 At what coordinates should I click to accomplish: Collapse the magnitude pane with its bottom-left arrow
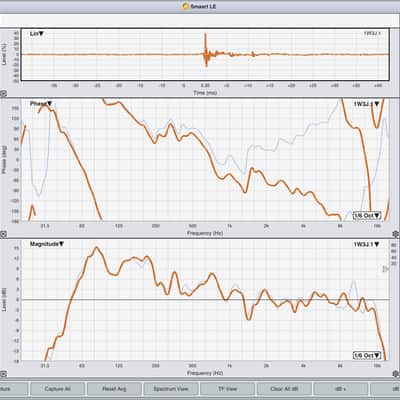[x=3, y=374]
